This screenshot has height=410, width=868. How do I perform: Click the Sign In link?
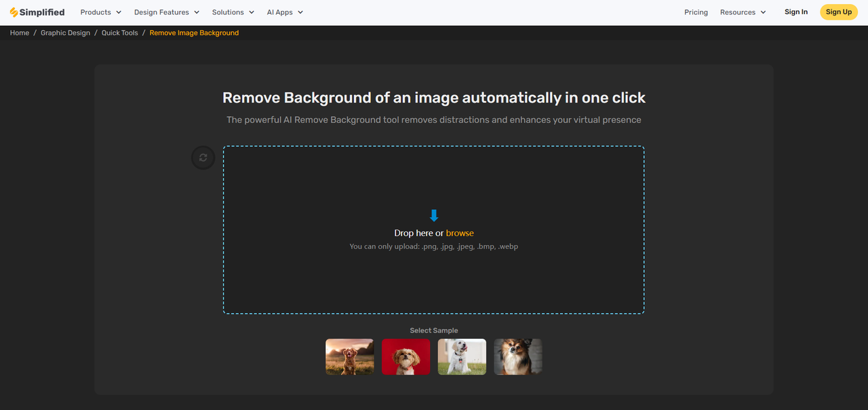point(796,12)
